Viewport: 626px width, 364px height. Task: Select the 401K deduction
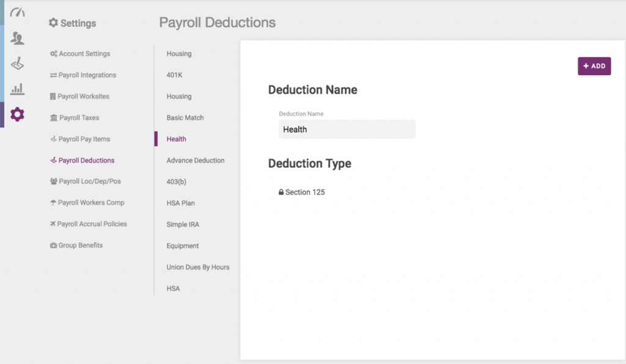174,75
